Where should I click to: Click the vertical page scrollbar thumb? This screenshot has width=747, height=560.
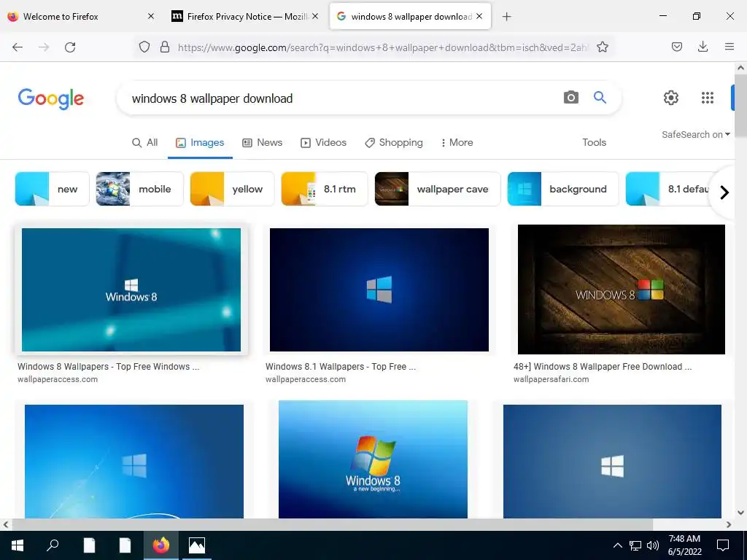[x=740, y=105]
